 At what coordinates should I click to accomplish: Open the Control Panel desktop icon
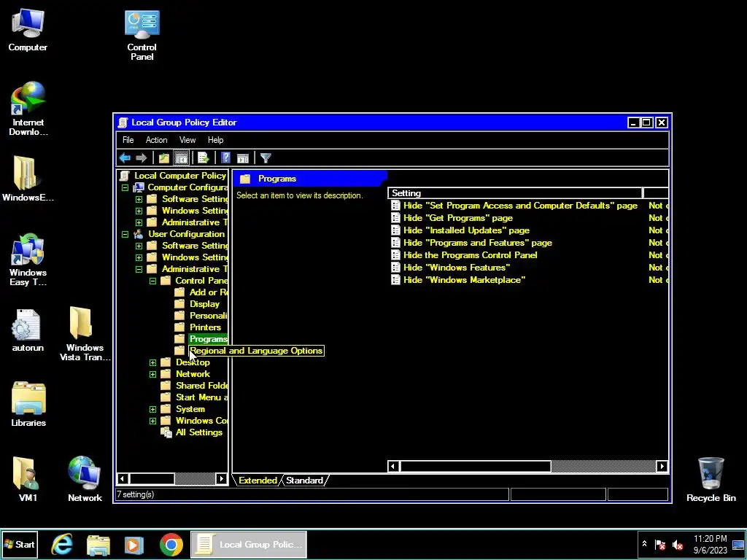(142, 35)
